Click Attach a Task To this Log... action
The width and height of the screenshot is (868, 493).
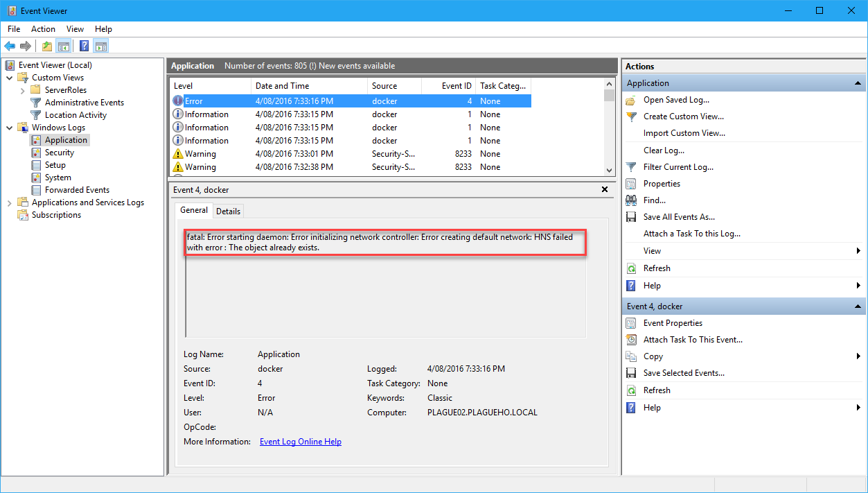coord(692,234)
